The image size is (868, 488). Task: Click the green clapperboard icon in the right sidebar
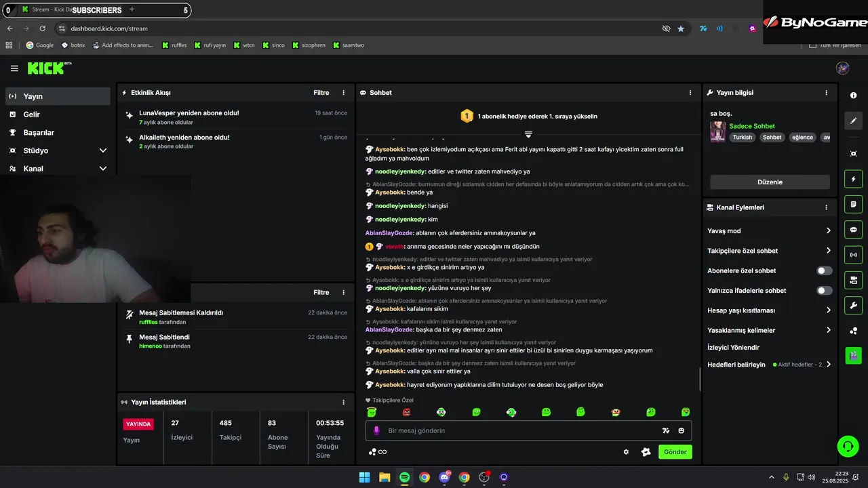pyautogui.click(x=853, y=355)
